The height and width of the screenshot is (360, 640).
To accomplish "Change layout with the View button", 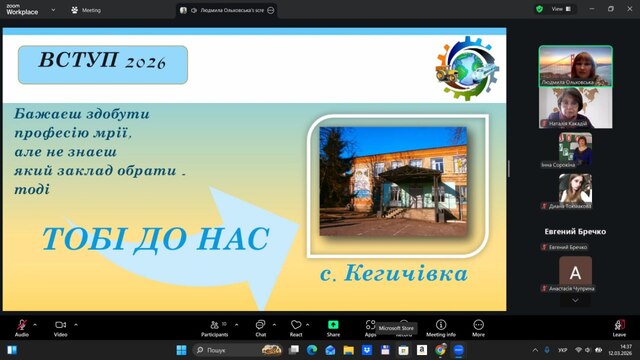I will tap(562, 9).
